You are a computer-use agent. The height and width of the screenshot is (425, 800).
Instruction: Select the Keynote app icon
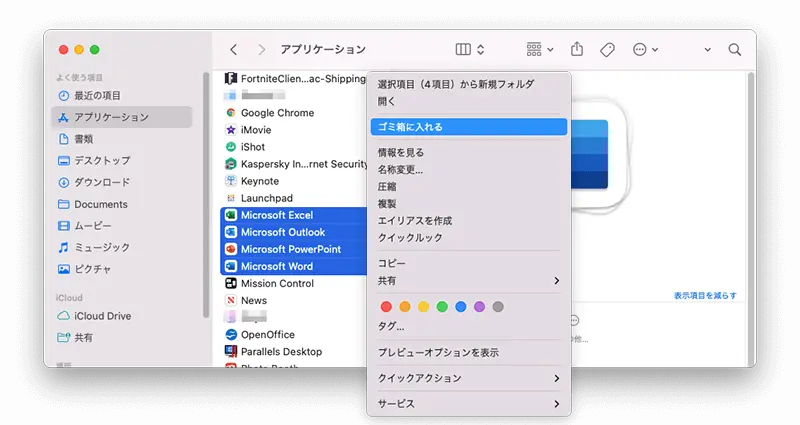click(231, 181)
